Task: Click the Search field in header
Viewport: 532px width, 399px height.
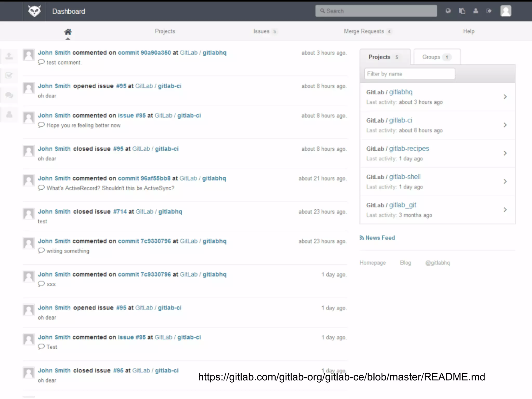Action: [376, 11]
